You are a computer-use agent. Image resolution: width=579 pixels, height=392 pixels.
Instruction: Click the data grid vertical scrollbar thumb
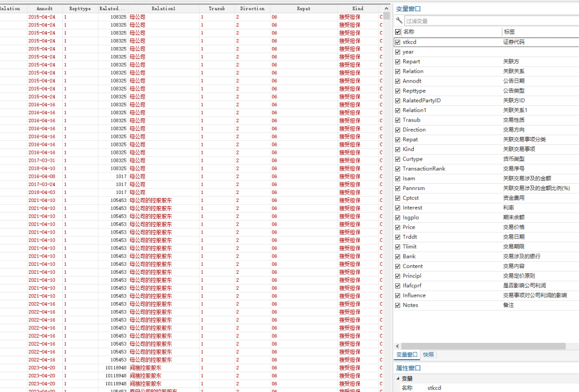(x=386, y=15)
